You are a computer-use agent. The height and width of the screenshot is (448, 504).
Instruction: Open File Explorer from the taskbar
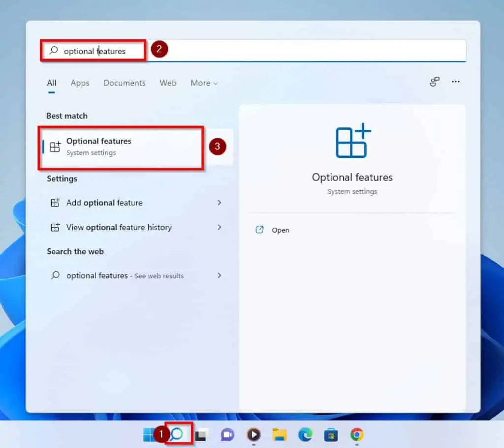[279, 434]
